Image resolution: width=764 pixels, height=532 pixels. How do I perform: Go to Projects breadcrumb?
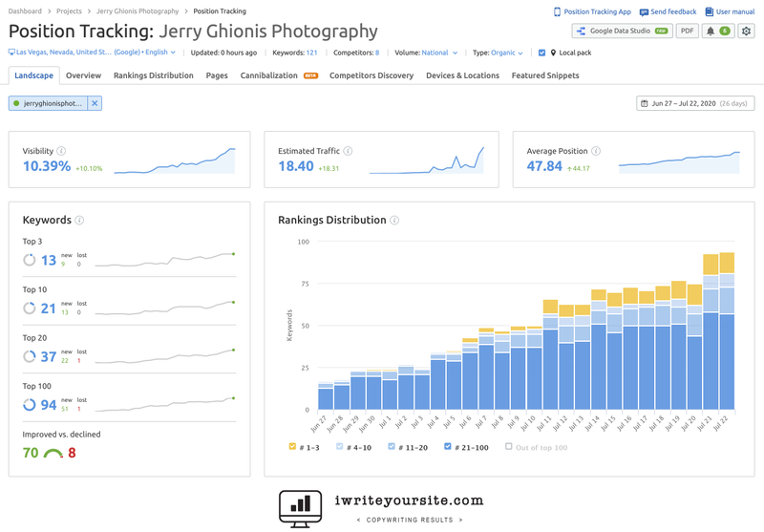point(69,11)
